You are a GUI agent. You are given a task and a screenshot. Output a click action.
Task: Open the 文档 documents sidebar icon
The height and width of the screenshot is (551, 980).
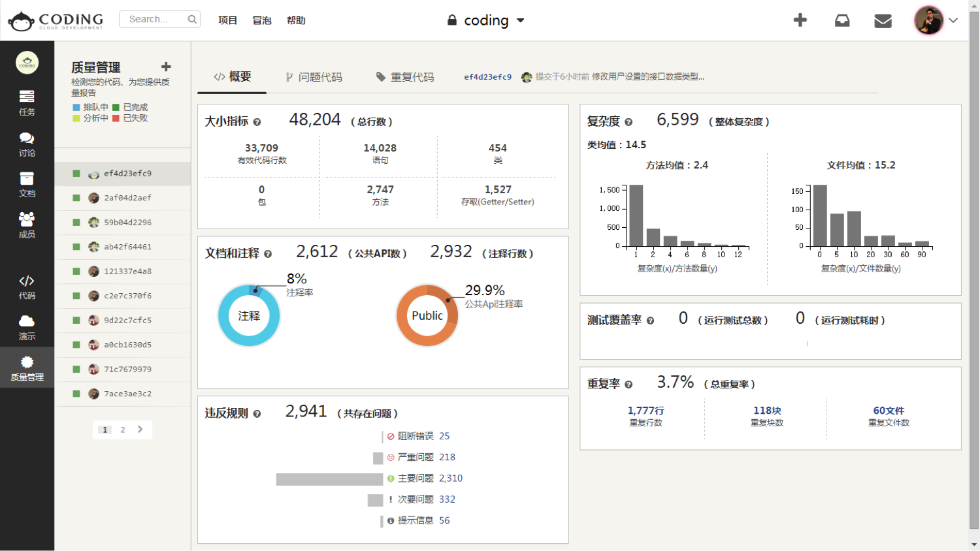point(27,184)
